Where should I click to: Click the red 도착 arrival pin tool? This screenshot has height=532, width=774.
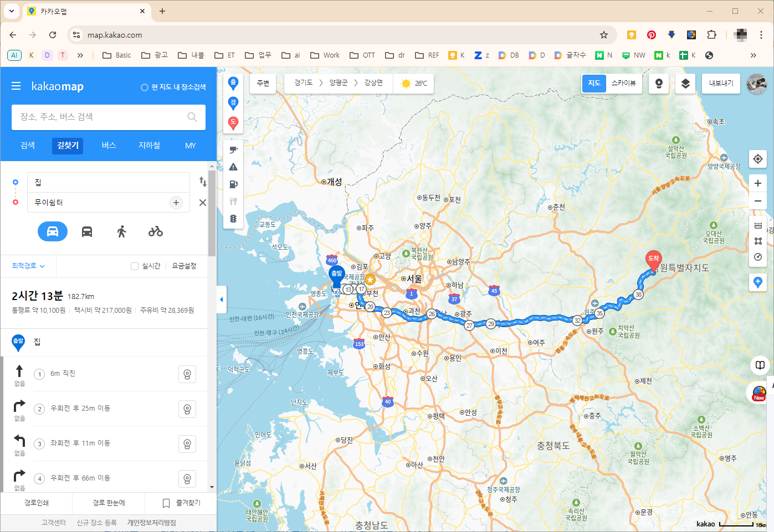[233, 123]
